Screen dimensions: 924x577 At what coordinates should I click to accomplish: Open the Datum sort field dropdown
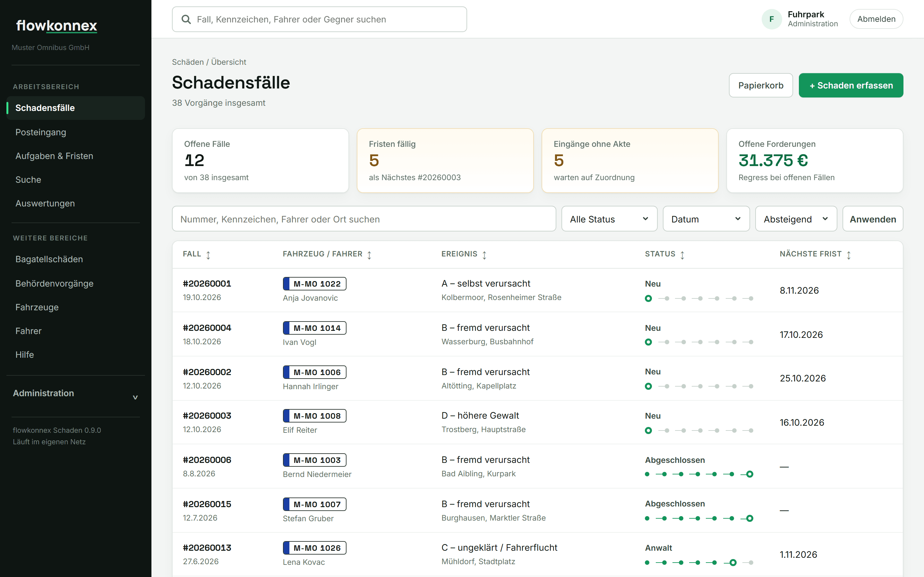coord(706,219)
